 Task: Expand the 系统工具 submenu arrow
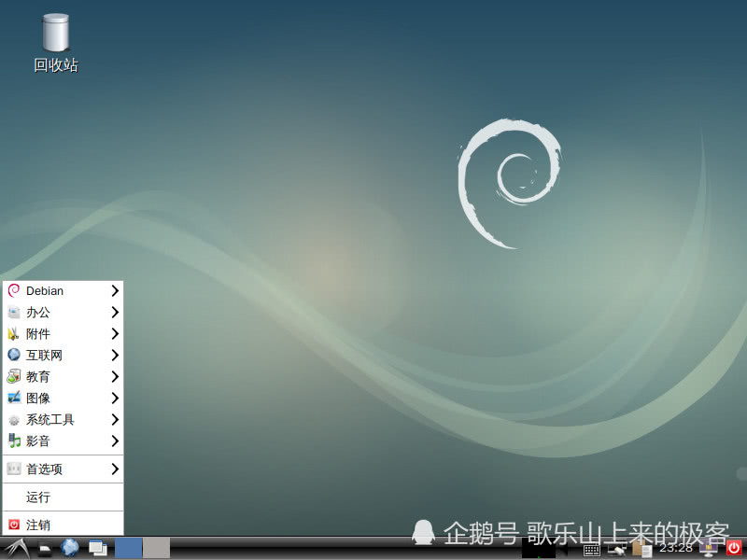(x=115, y=419)
